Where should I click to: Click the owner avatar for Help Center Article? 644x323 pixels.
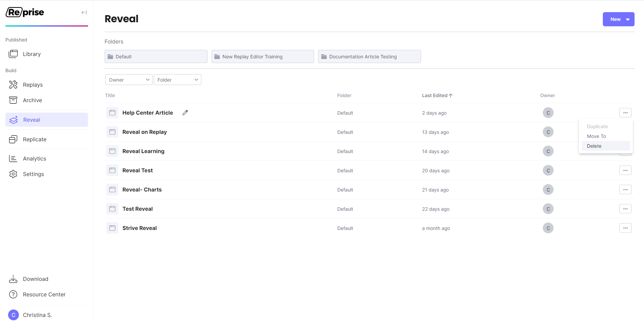point(548,113)
